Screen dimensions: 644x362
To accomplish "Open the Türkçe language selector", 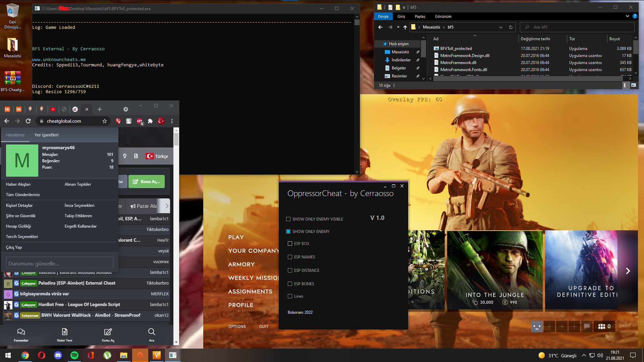I will click(x=157, y=156).
